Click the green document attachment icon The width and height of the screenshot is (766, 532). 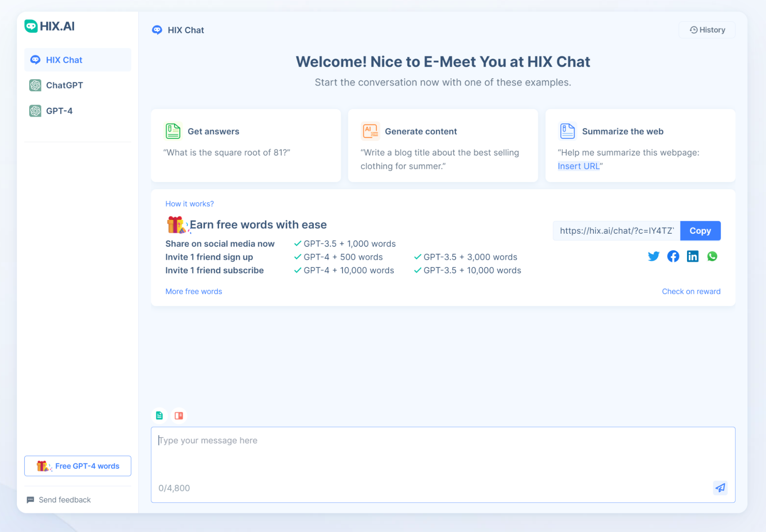click(159, 415)
